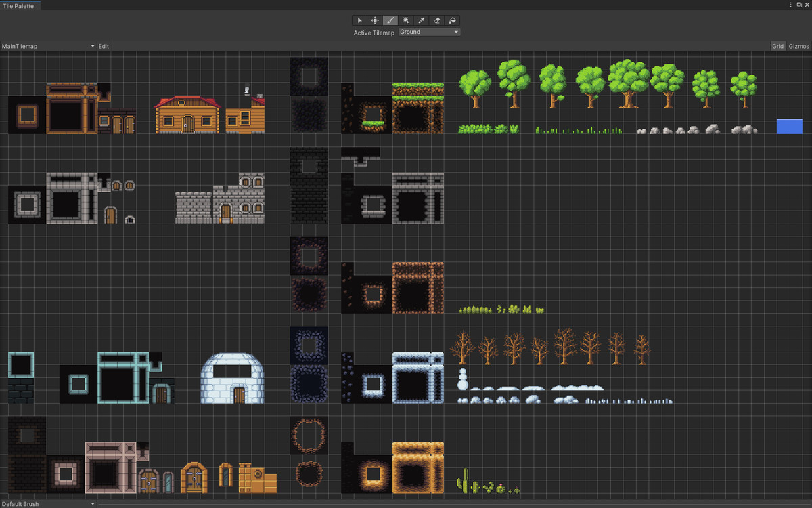Toggle the Grid overlay button

tap(777, 46)
